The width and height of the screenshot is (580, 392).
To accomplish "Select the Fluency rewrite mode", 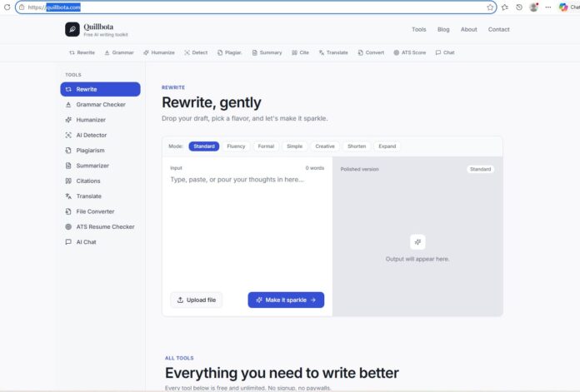I will [x=236, y=146].
